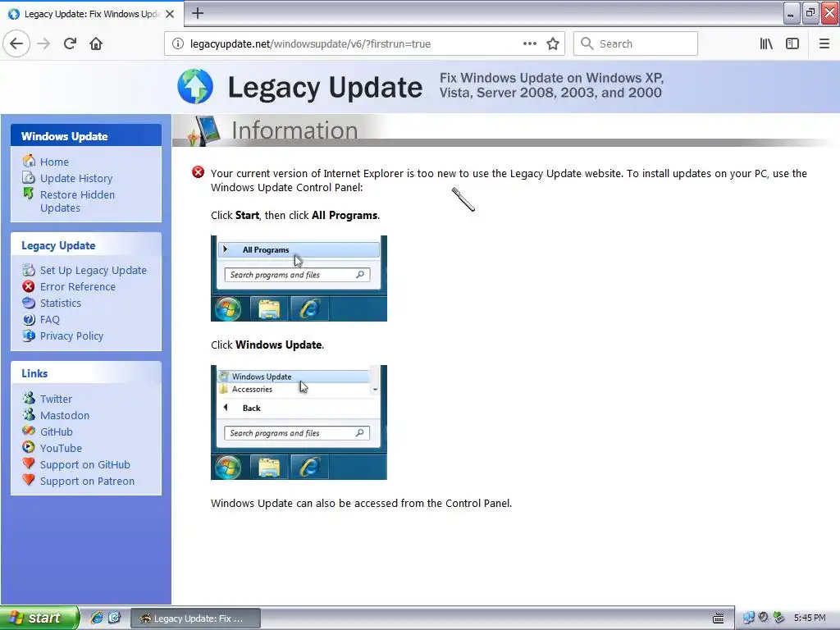Open the Windows XP start button
Screen dimensions: 840x630
39,618
